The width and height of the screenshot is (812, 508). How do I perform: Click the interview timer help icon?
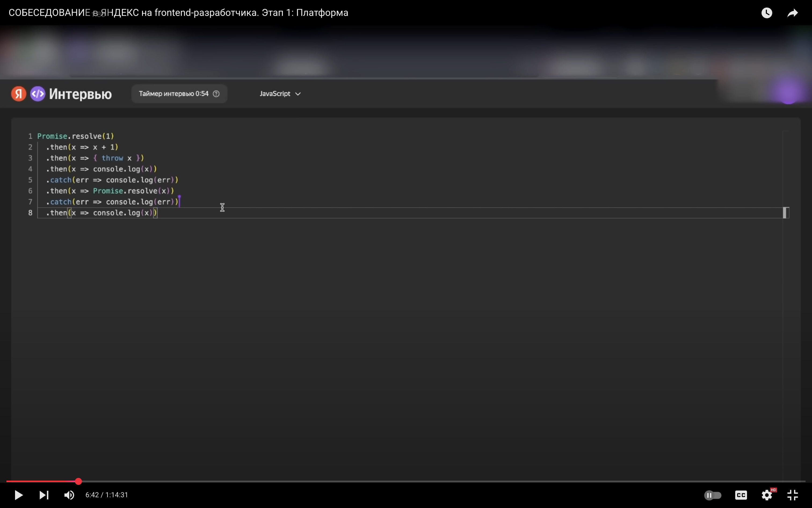click(216, 94)
